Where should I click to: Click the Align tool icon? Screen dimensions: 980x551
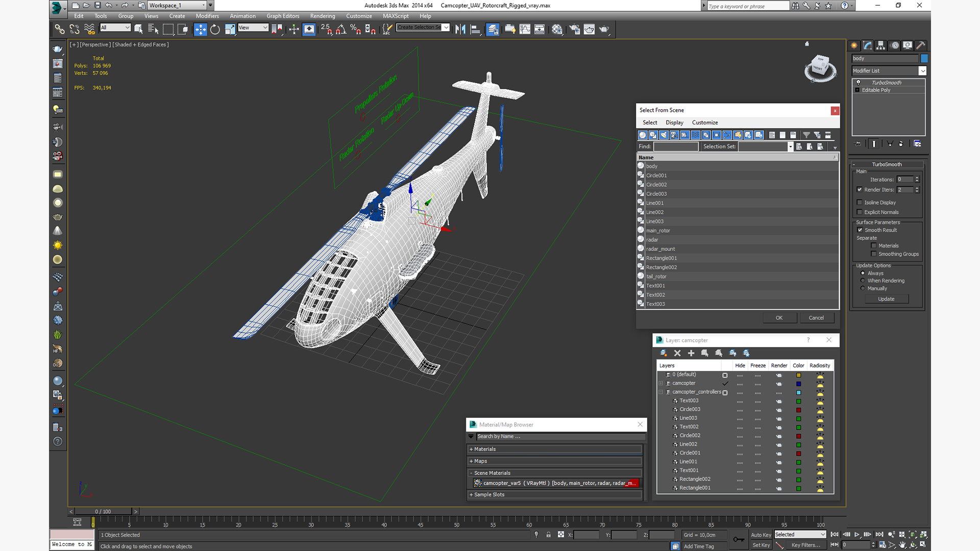(475, 29)
